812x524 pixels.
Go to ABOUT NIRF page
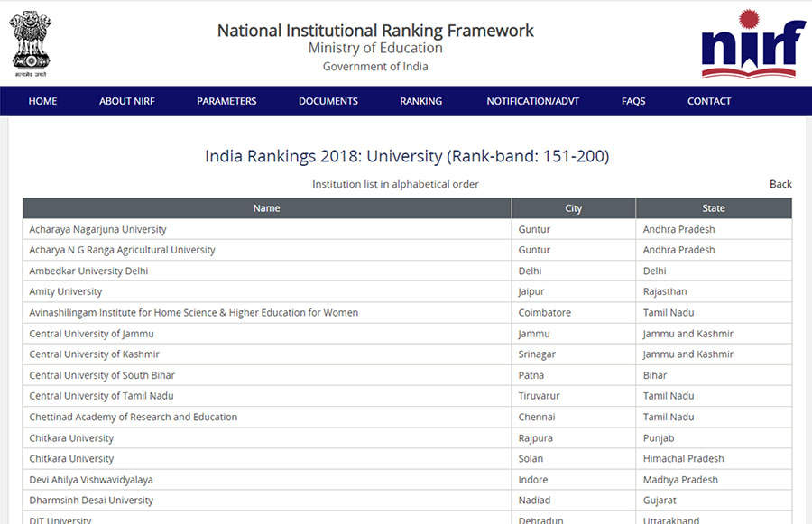tap(127, 101)
